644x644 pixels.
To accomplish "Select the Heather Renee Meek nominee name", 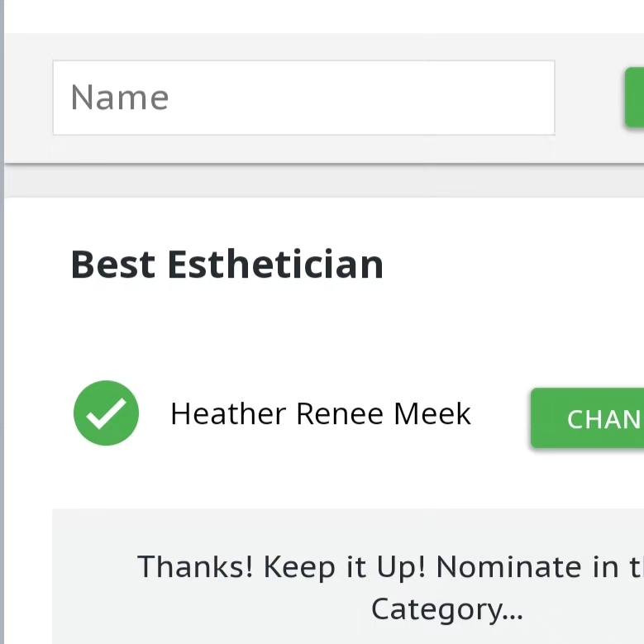I will pyautogui.click(x=320, y=413).
